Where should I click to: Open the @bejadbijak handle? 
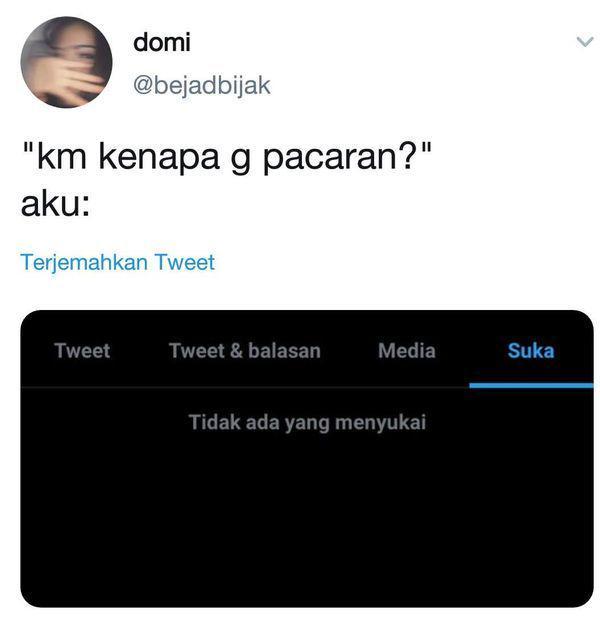pos(202,85)
